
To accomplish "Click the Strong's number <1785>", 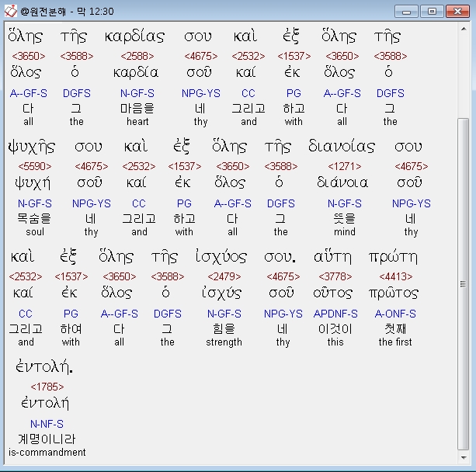I will (47, 387).
